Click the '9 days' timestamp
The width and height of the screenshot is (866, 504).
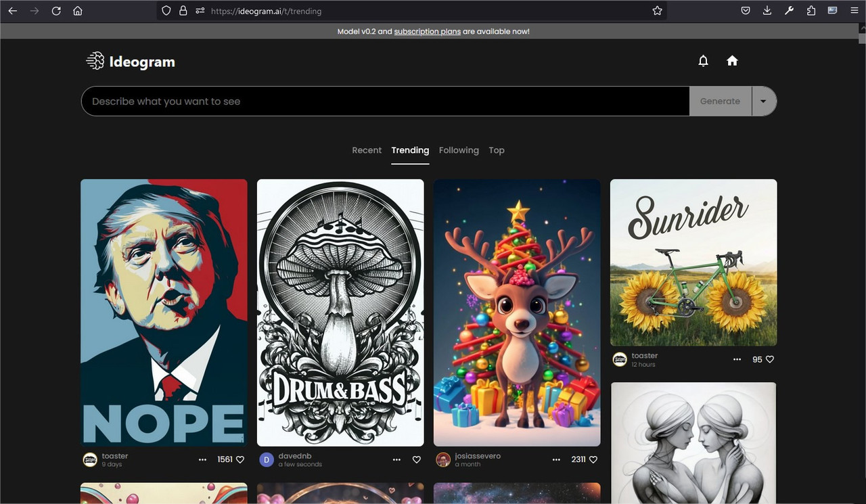tap(112, 465)
